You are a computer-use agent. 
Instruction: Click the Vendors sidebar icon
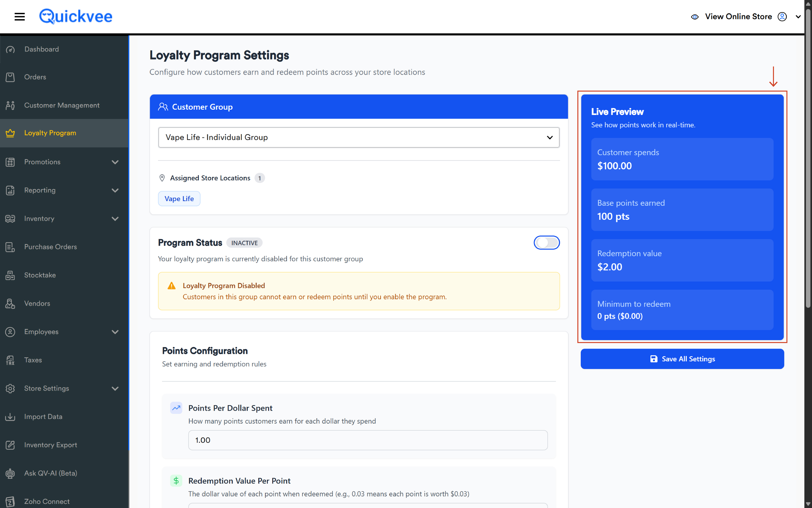click(10, 303)
